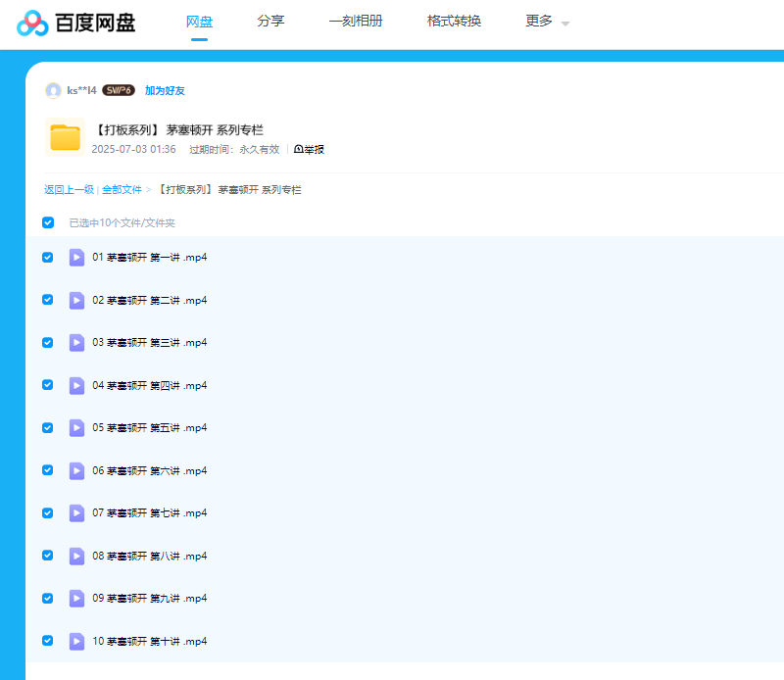This screenshot has width=784, height=680.
Task: Open the file 06 茅塞顿开 第六讲 .mp4
Action: (x=150, y=470)
